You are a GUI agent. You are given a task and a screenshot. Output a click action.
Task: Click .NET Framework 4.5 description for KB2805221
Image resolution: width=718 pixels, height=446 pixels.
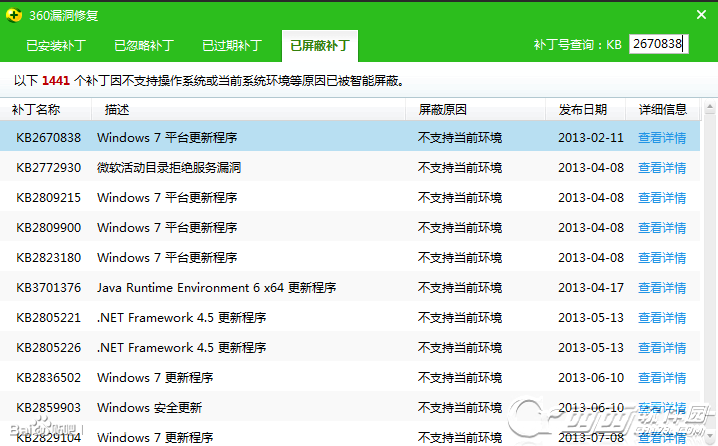[x=181, y=318]
